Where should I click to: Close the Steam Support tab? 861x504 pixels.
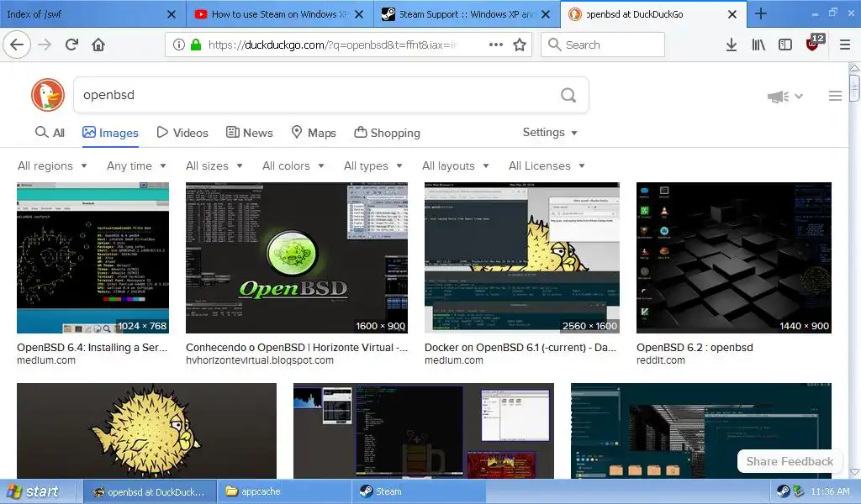click(x=545, y=14)
